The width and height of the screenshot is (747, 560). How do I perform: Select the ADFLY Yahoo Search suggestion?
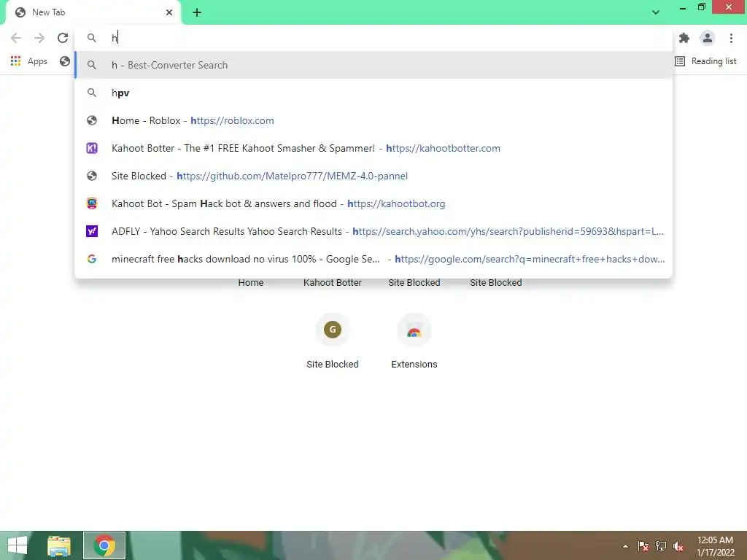(373, 231)
